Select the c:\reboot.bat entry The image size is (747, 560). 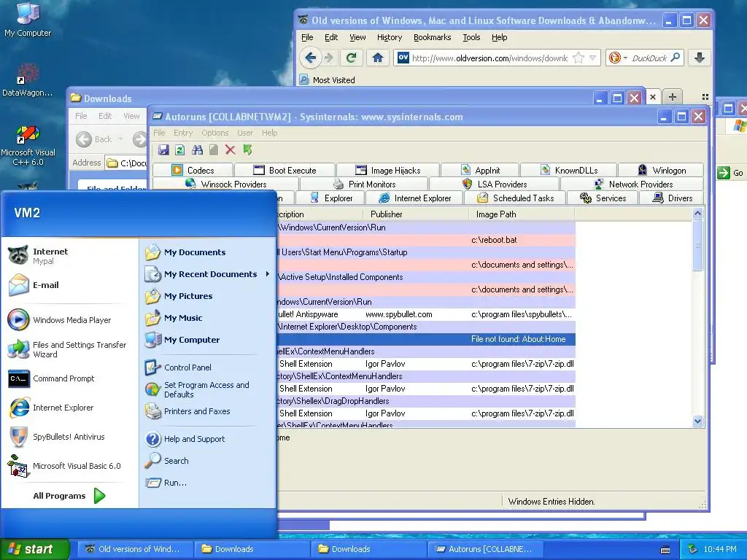click(426, 240)
